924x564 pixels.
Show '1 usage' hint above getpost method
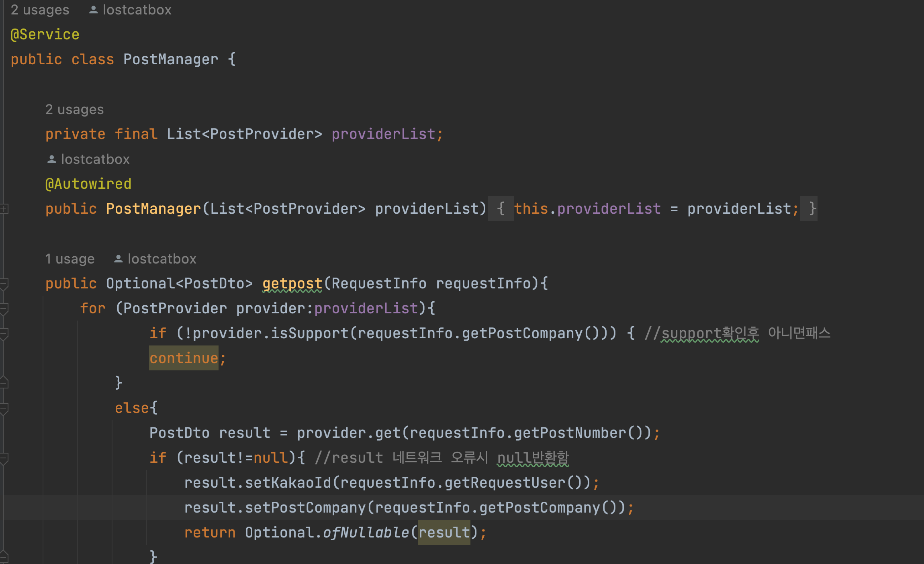[x=70, y=259]
